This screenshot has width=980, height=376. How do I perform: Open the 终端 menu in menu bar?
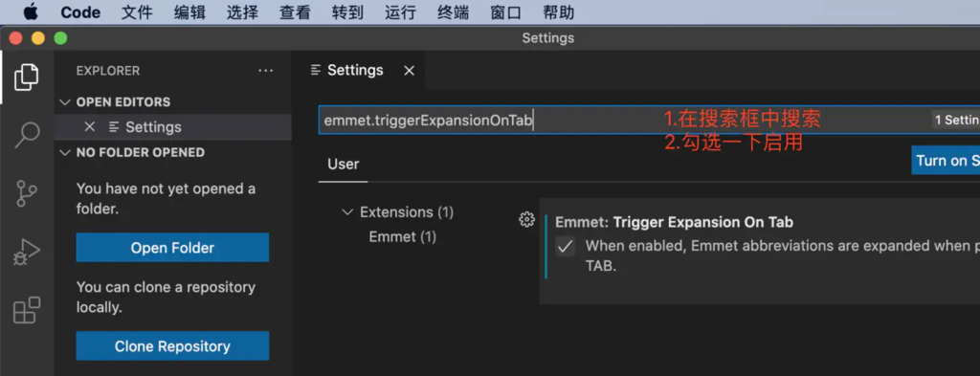(x=453, y=12)
